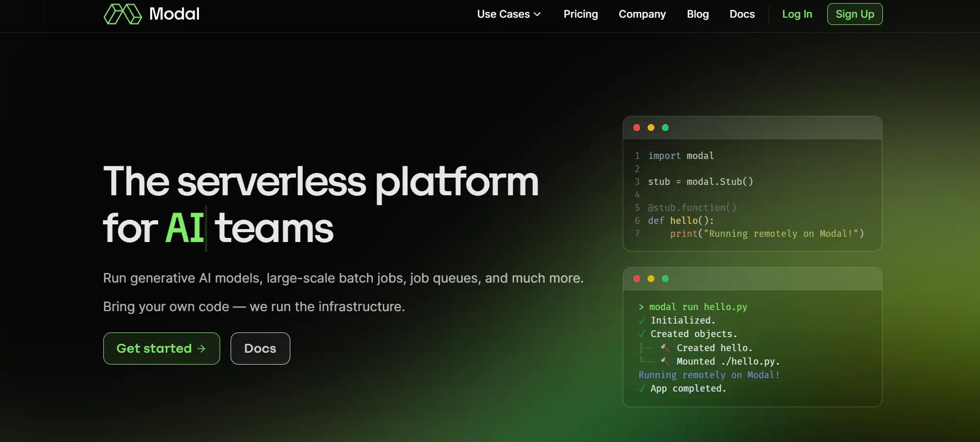The height and width of the screenshot is (442, 980).
Task: Click the terminal prompt '>' symbol
Action: [641, 307]
